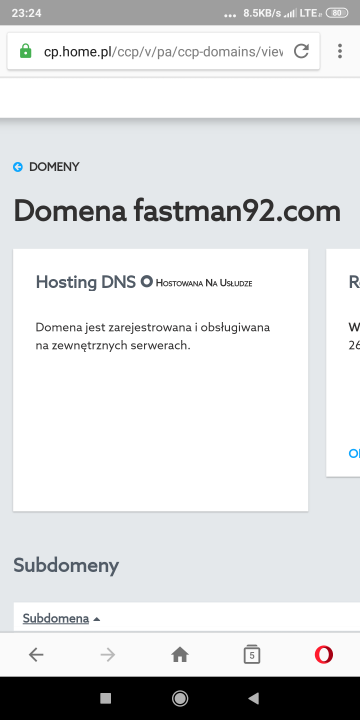Open the red Opera logo menu
Viewport: 360px width, 720px height.
click(x=324, y=655)
